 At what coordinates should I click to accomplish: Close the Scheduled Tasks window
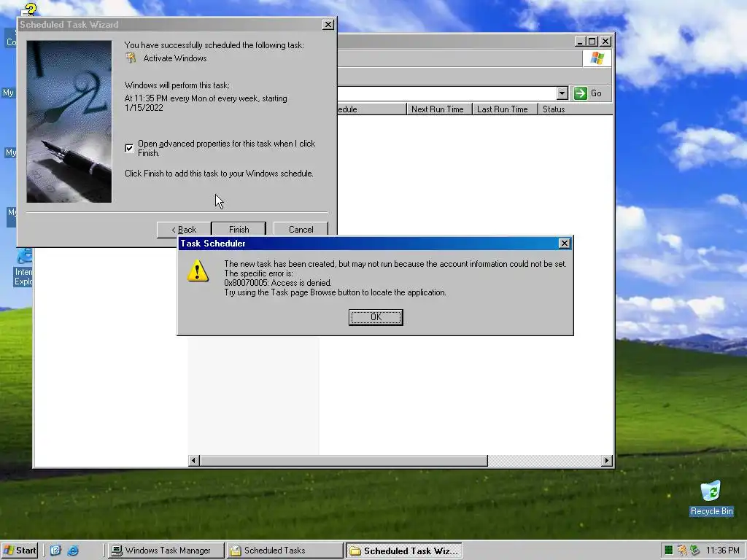click(x=605, y=42)
